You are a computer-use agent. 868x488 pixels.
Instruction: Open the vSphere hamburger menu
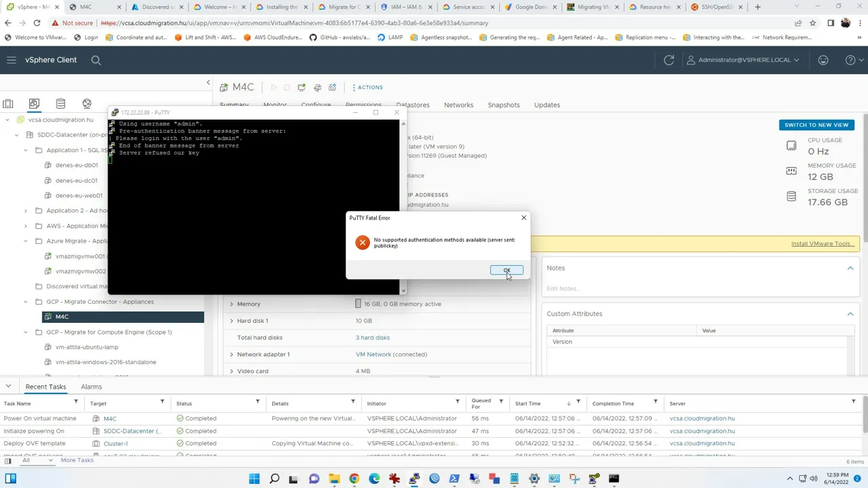(12, 60)
